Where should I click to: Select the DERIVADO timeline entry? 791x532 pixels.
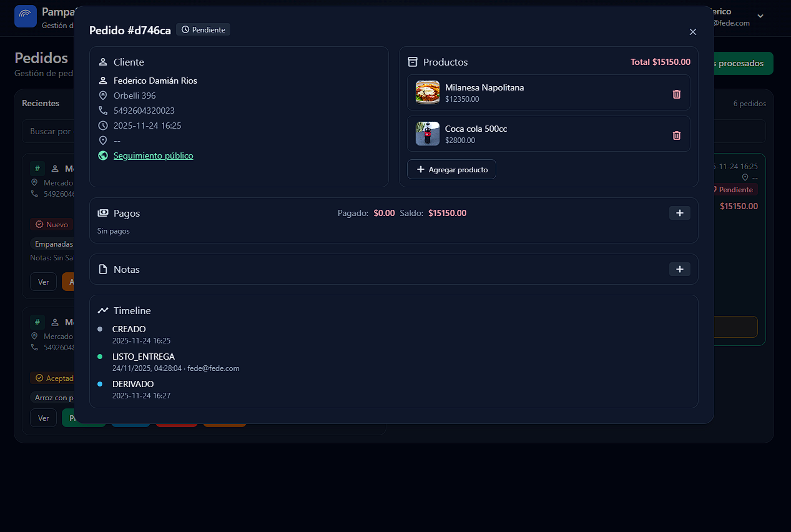132,384
